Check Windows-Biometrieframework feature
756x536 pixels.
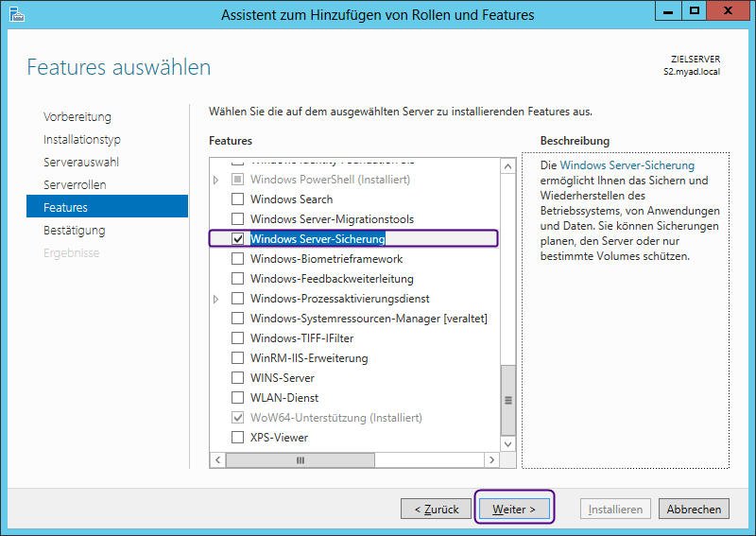point(238,259)
